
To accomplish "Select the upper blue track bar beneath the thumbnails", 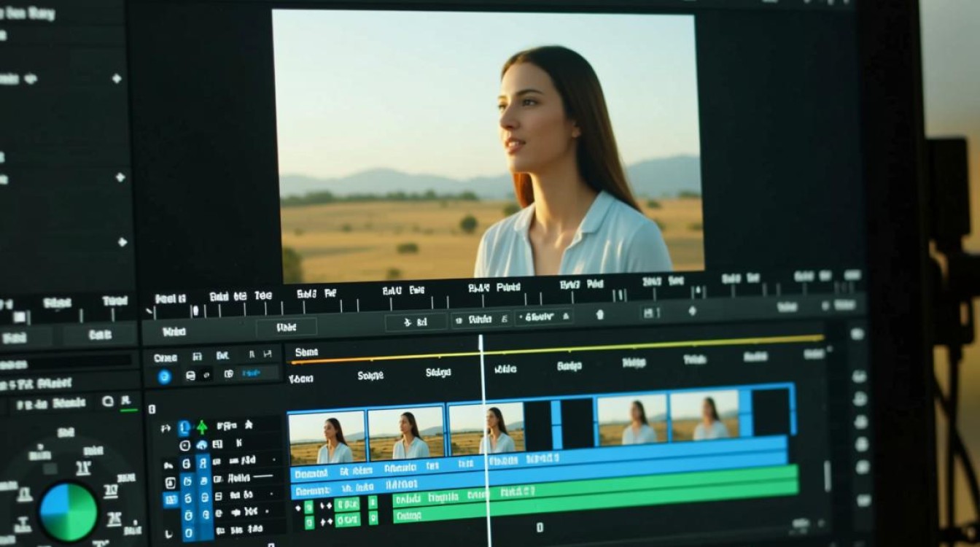I will click(x=539, y=458).
